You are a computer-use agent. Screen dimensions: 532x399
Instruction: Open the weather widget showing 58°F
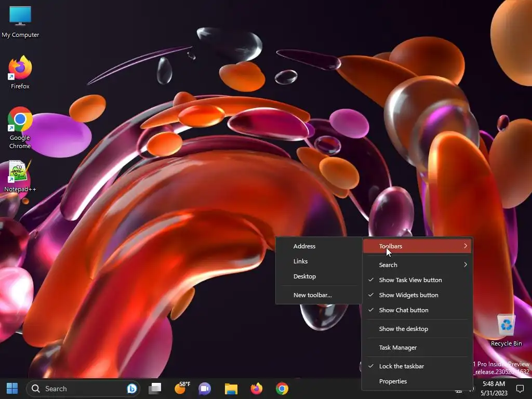[182, 388]
